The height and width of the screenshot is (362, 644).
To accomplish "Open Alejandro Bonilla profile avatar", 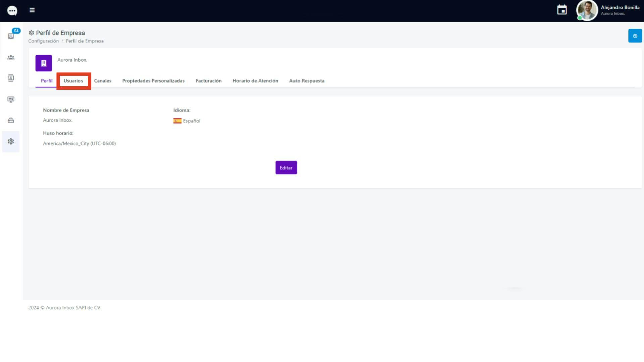I will click(x=587, y=10).
